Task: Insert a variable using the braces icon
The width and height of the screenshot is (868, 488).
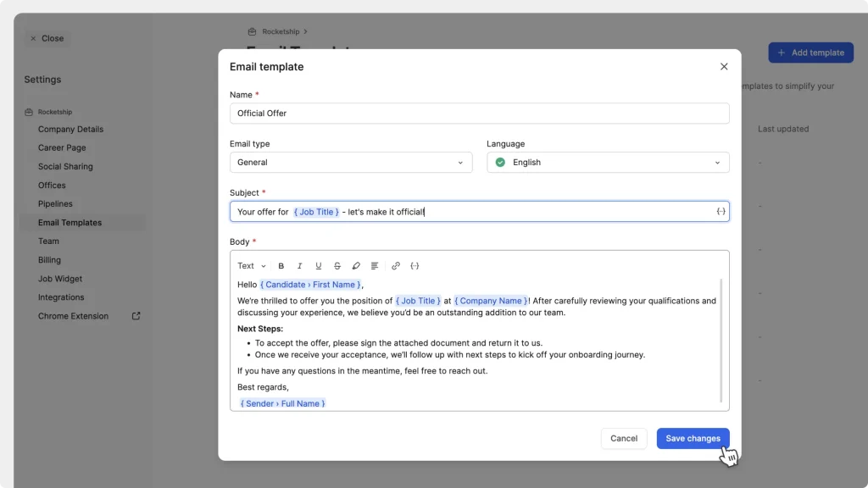Action: point(415,265)
